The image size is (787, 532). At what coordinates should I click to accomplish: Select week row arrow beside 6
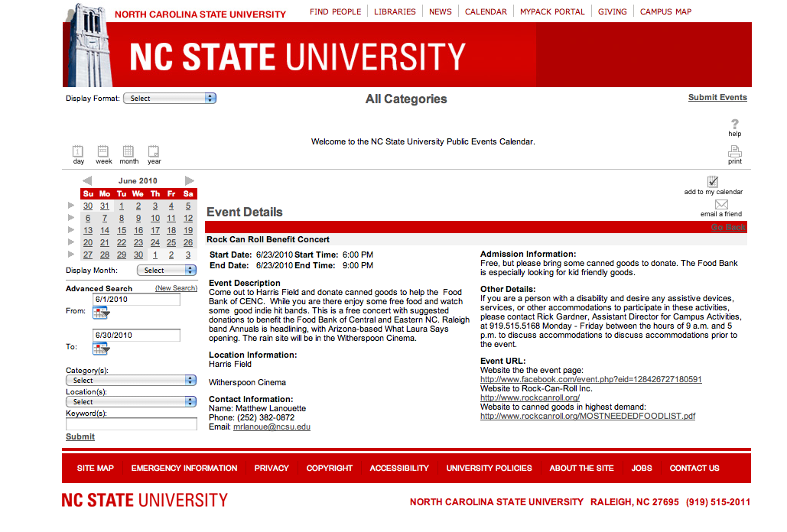click(x=71, y=217)
